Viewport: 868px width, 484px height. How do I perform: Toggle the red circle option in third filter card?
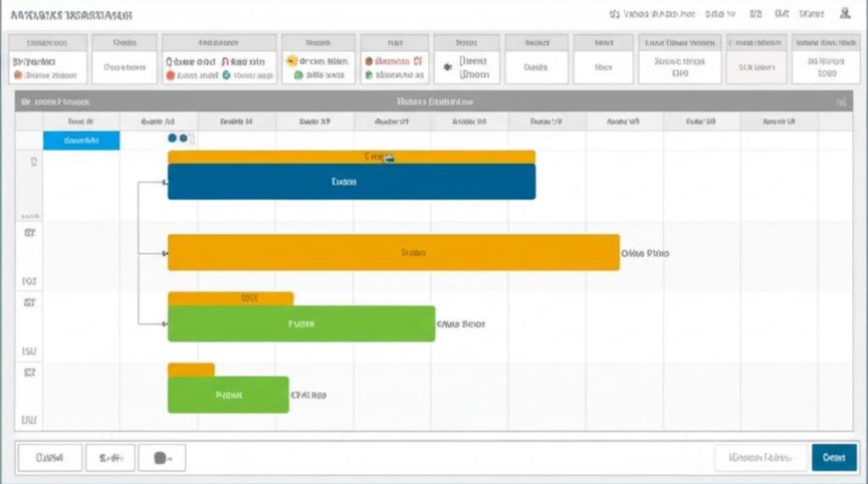pyautogui.click(x=170, y=75)
